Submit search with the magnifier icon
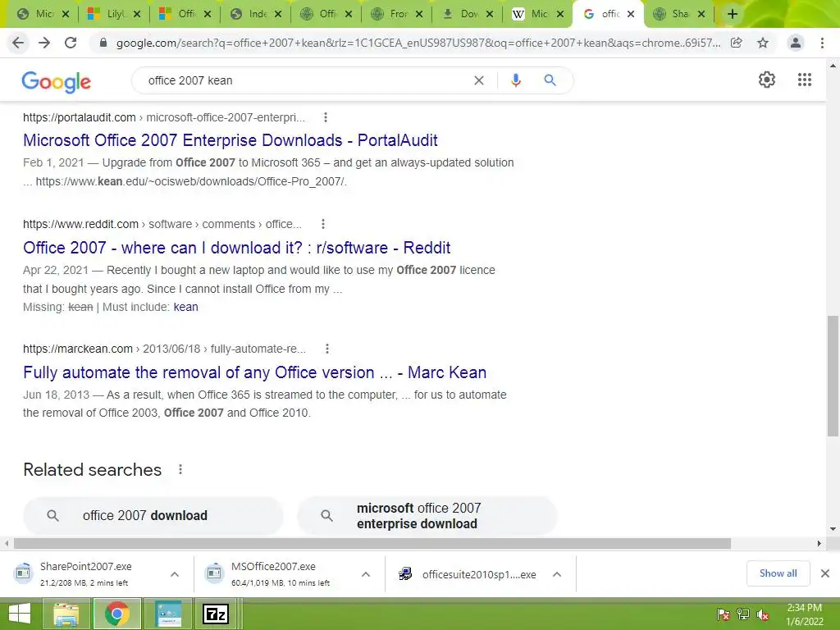Image resolution: width=840 pixels, height=630 pixels. [x=550, y=80]
